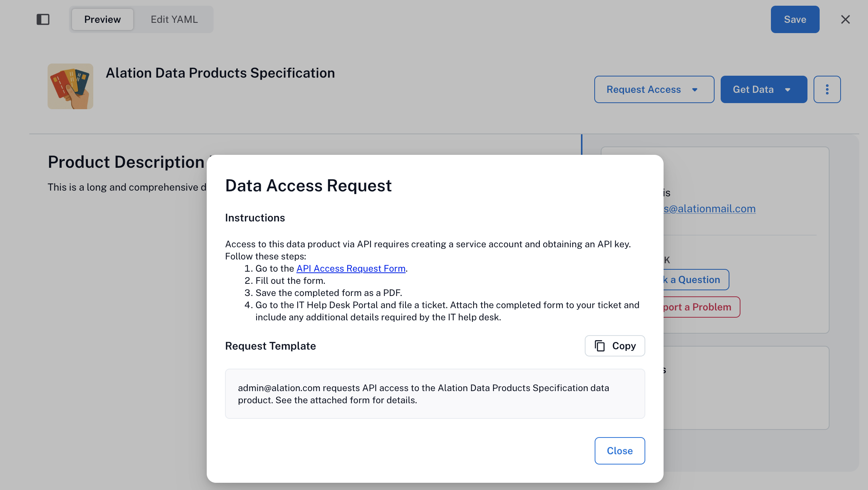Open the three-dot overflow menu
Viewport: 868px width, 490px height.
(x=827, y=89)
